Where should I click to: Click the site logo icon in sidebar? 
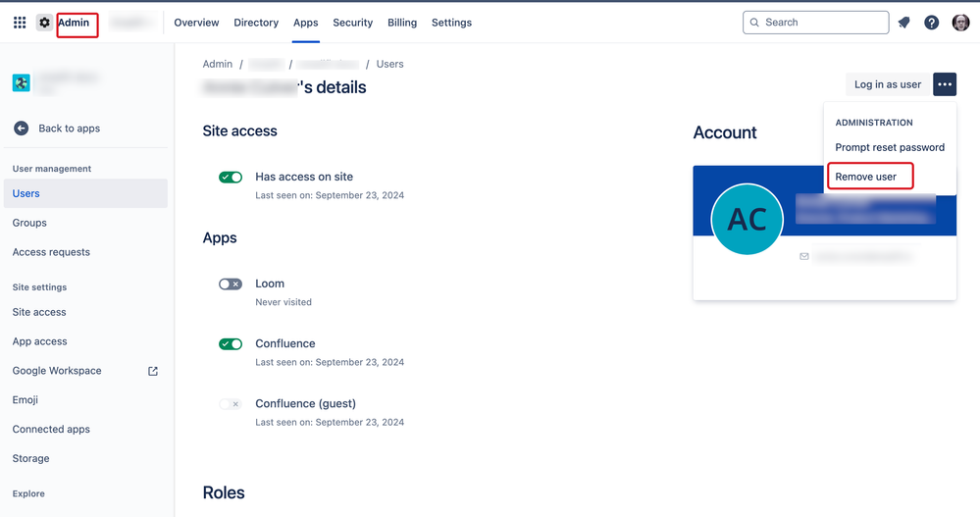pyautogui.click(x=22, y=82)
